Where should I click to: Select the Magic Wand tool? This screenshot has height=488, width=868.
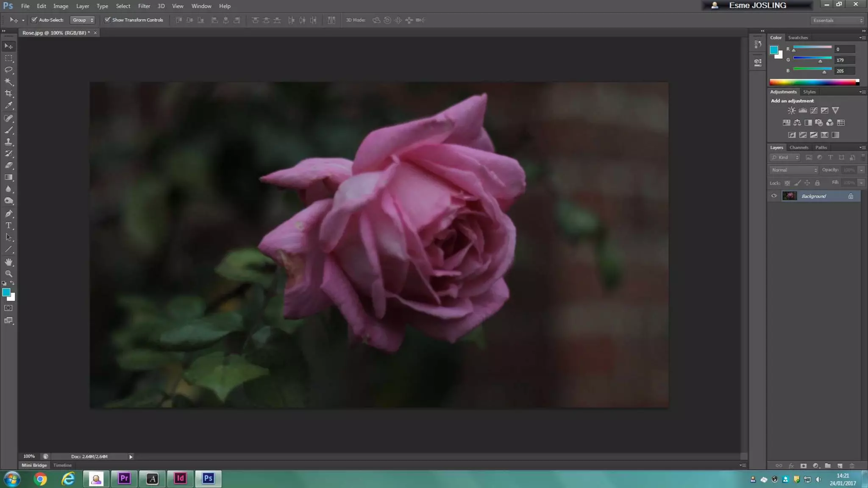tap(8, 81)
